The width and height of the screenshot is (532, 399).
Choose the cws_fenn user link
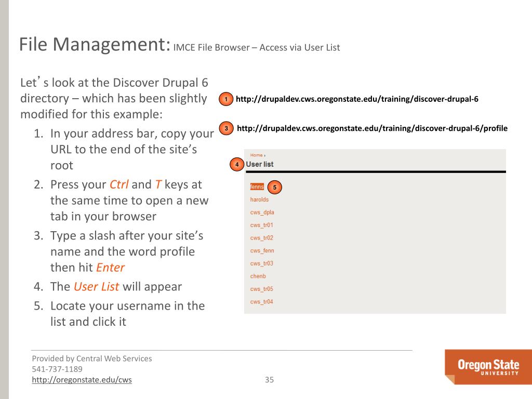tap(262, 251)
